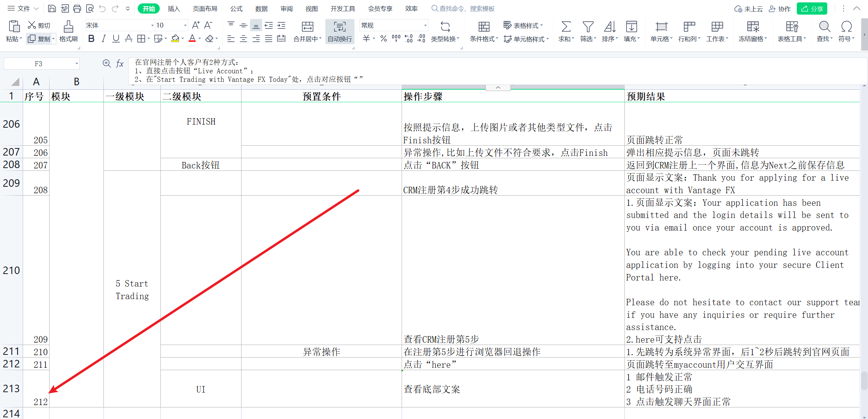Toggle Bold formatting
Image resolution: width=868 pixels, height=419 pixels.
click(x=91, y=39)
